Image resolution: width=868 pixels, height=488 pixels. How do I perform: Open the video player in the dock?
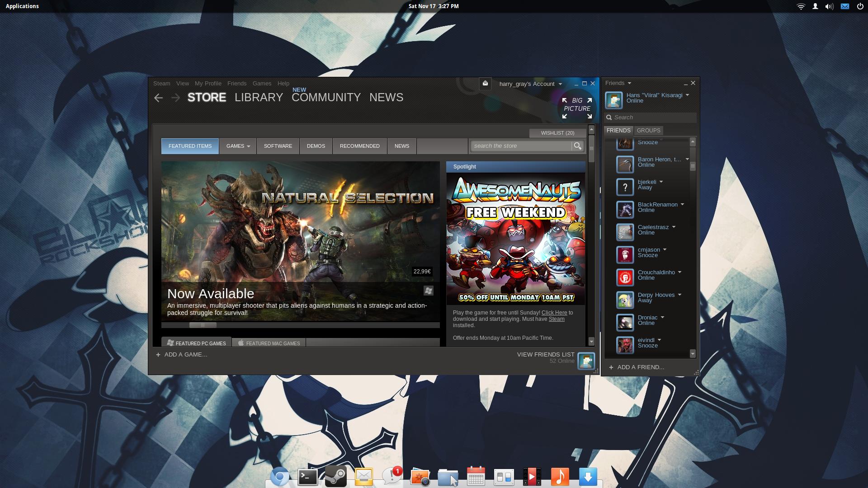[532, 477]
